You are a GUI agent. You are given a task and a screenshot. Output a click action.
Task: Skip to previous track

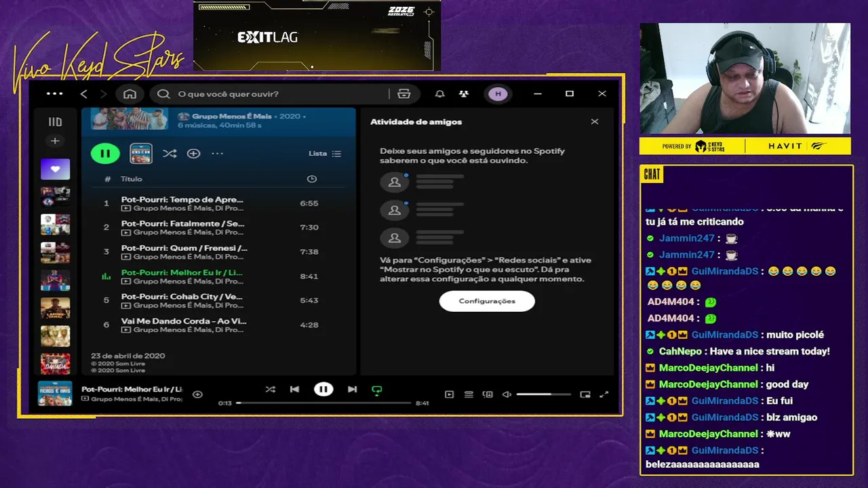pos(294,389)
